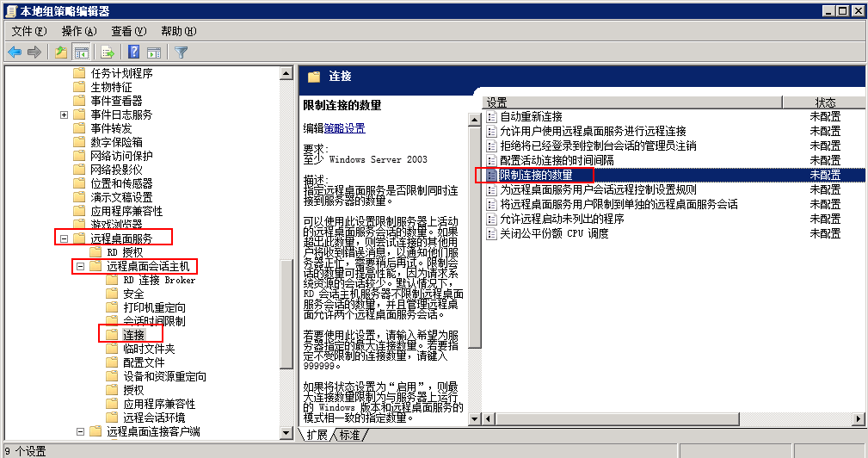Select policy 为远程桌面服务用户会话远程控制设置规则

point(598,189)
